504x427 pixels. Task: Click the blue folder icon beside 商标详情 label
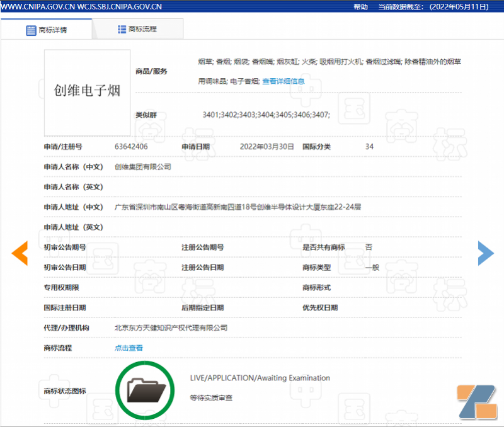[30, 29]
